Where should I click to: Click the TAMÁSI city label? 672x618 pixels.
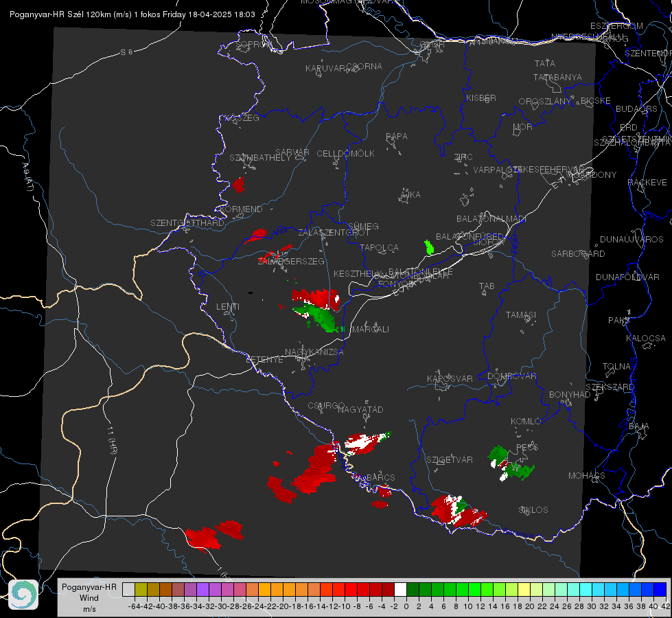click(x=521, y=315)
